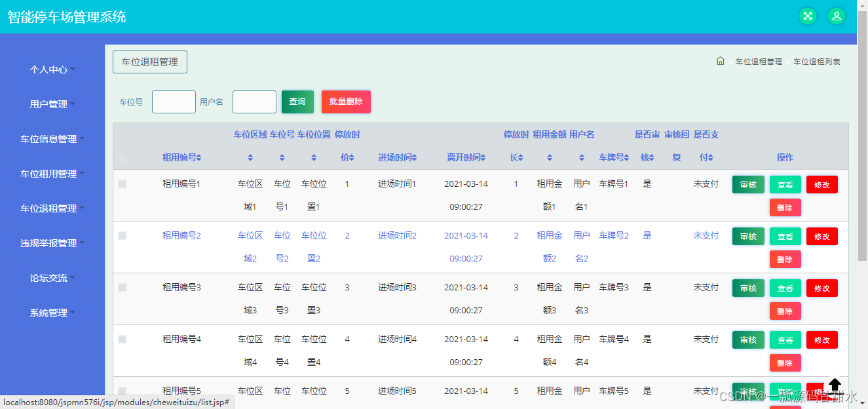Click 修改 for 租用编号3

point(822,288)
